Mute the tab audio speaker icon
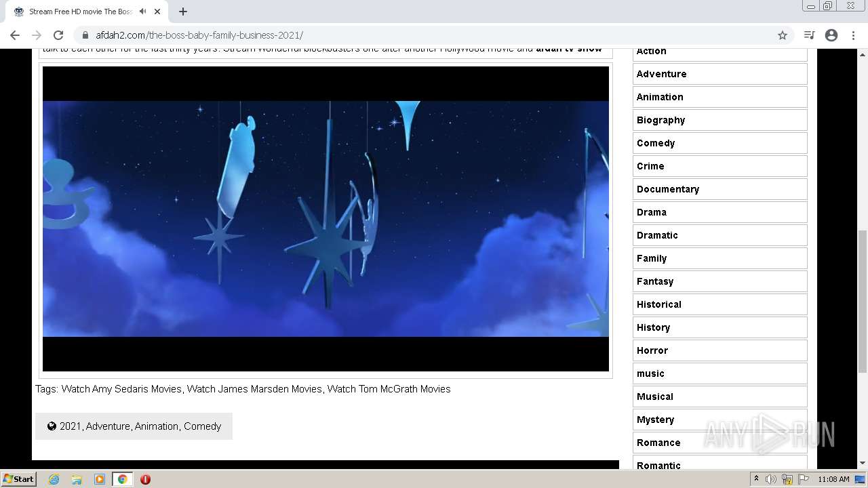This screenshot has height=488, width=868. tap(142, 12)
